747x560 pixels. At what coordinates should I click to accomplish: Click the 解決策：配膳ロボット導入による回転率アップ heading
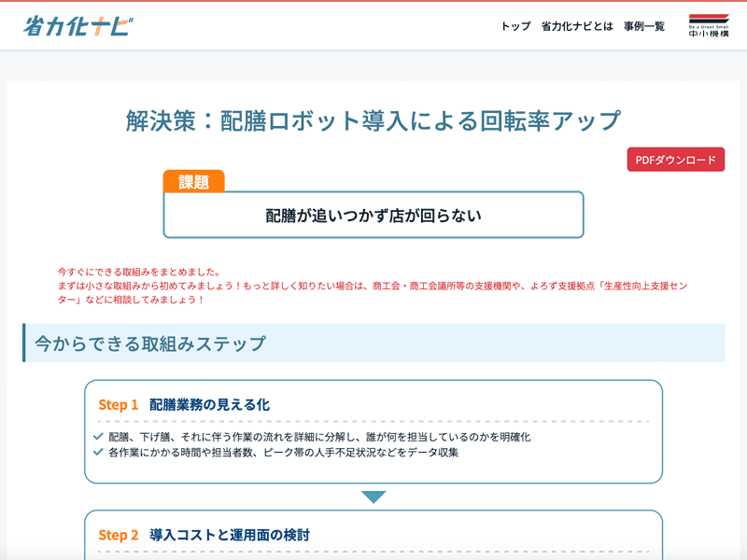373,119
